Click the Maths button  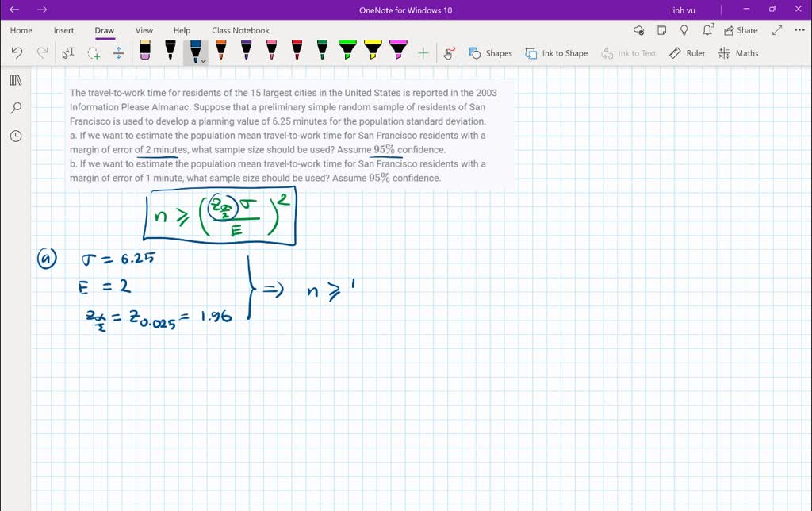click(738, 53)
